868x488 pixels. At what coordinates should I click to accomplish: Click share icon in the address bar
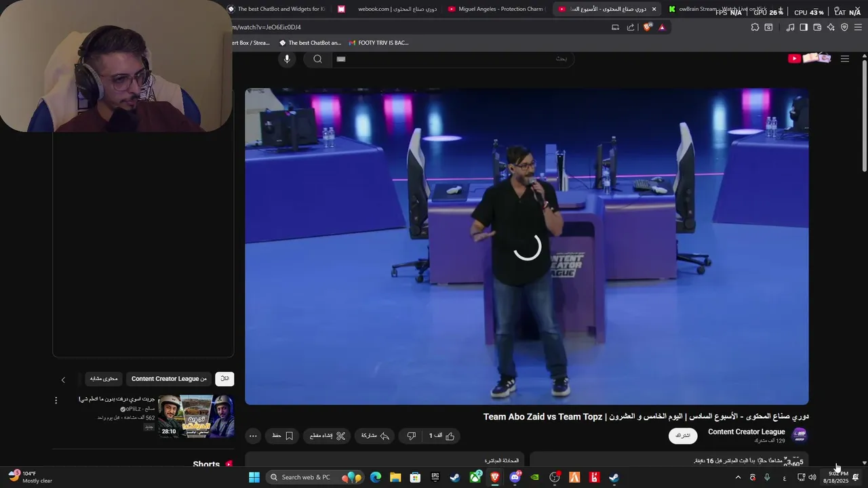tap(631, 27)
